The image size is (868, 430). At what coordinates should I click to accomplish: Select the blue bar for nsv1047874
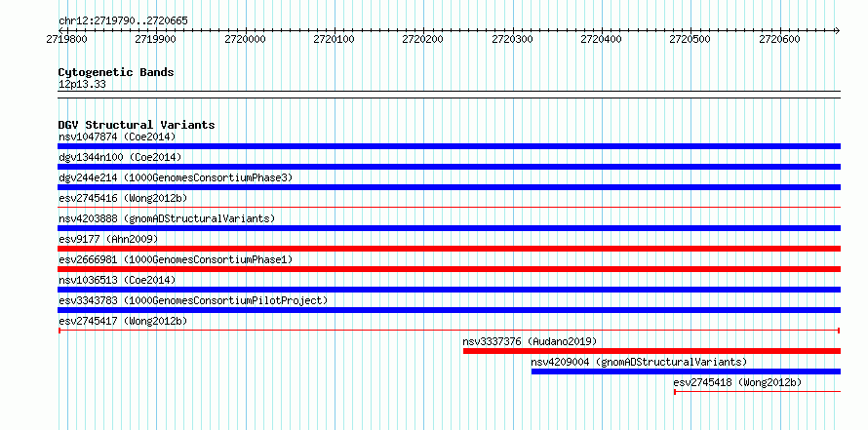(449, 146)
